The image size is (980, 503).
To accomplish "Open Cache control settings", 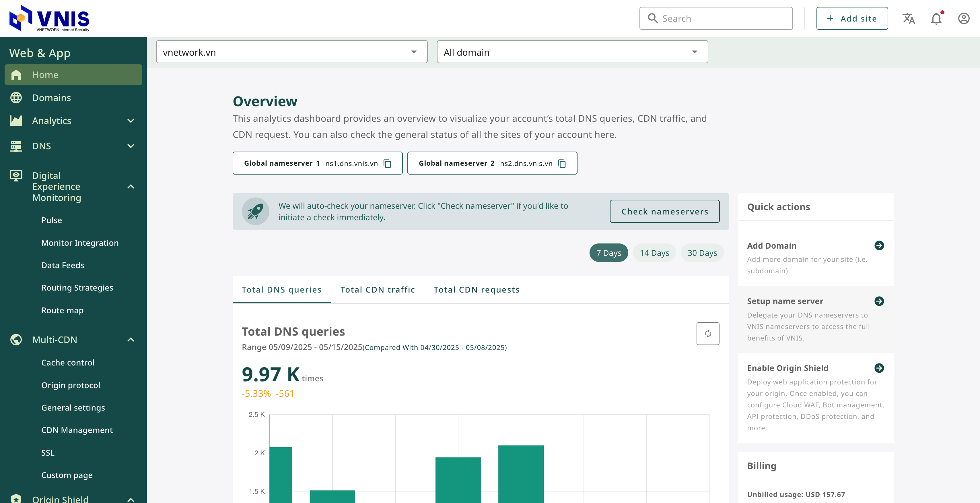I will pyautogui.click(x=68, y=363).
